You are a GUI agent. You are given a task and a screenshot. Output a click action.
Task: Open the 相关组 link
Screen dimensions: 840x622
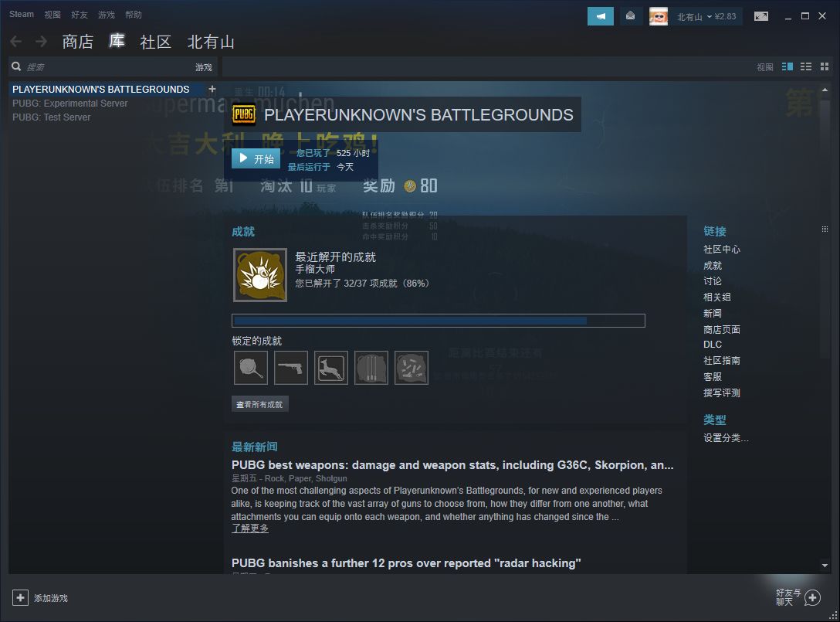(x=716, y=297)
